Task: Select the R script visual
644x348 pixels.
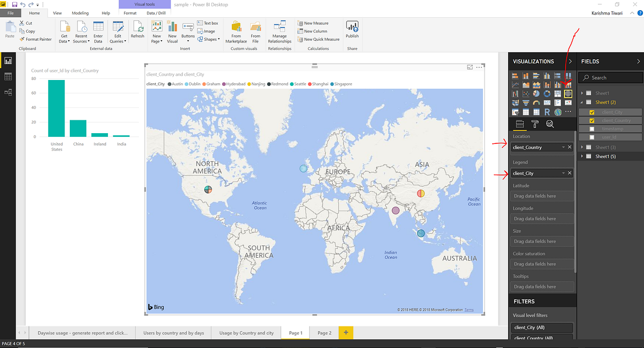Action: (547, 112)
